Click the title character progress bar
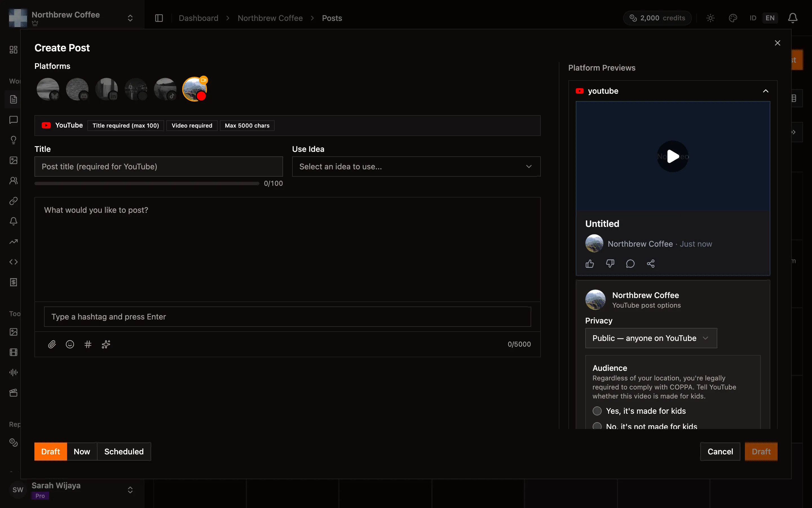 147,183
